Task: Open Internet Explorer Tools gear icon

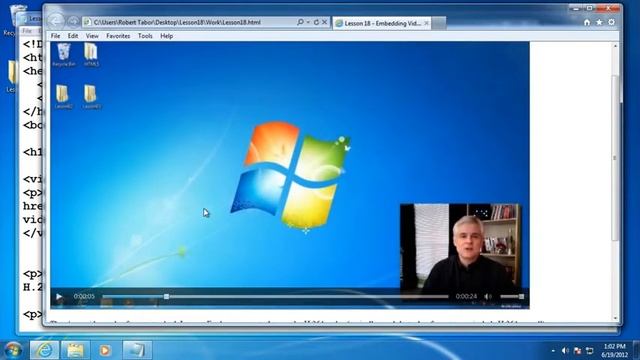Action: coord(611,22)
